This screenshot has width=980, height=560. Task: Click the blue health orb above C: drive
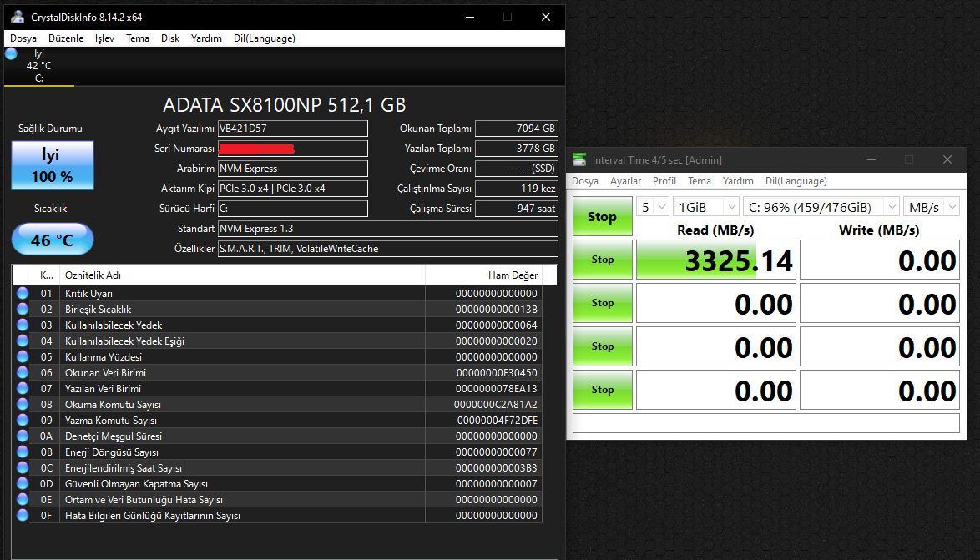coord(11,53)
